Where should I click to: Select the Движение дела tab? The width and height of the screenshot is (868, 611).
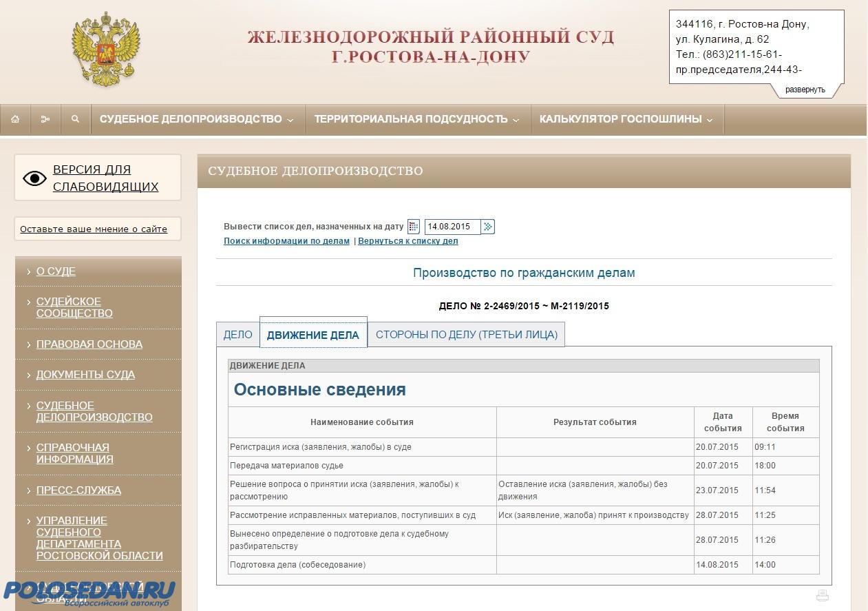click(x=313, y=335)
